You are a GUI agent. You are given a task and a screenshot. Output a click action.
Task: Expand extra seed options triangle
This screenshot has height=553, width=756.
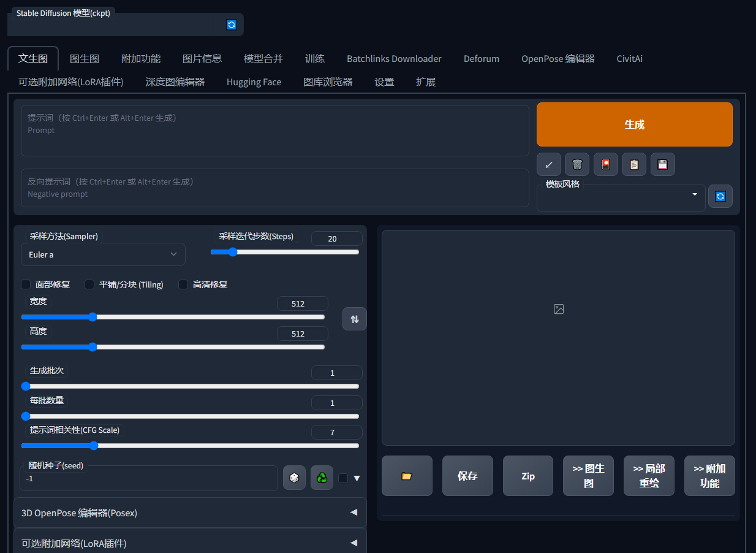(357, 478)
